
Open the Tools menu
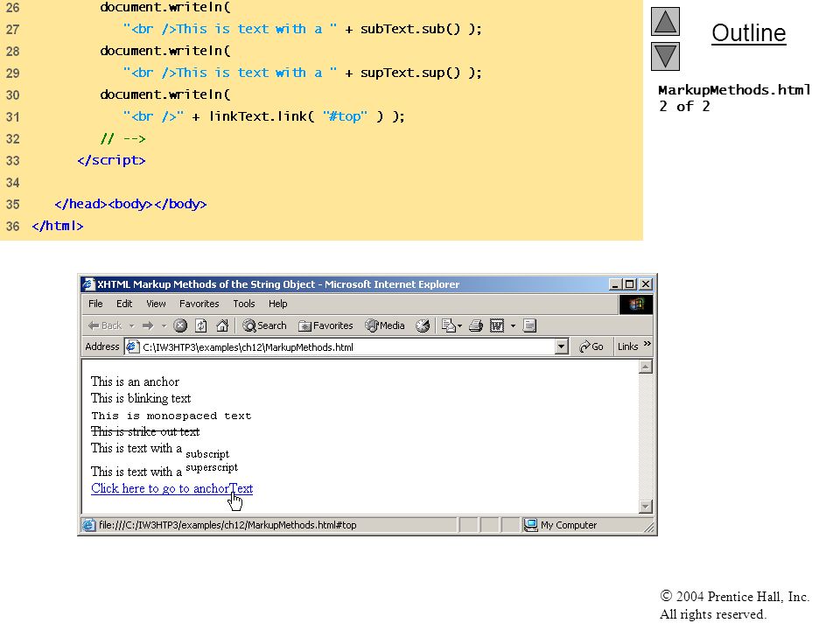244,304
